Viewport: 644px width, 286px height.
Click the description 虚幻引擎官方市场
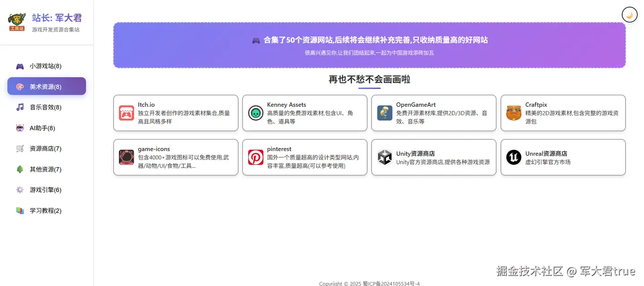[x=548, y=162]
